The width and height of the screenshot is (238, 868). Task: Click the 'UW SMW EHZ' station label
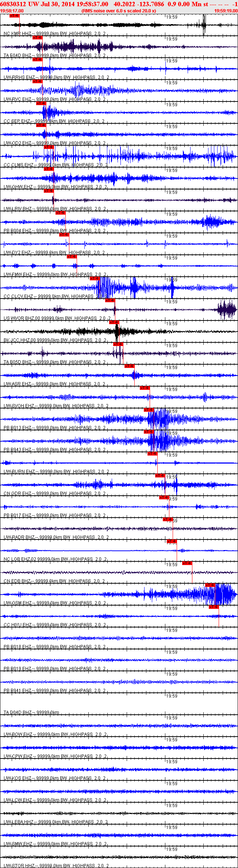pyautogui.click(x=18, y=844)
